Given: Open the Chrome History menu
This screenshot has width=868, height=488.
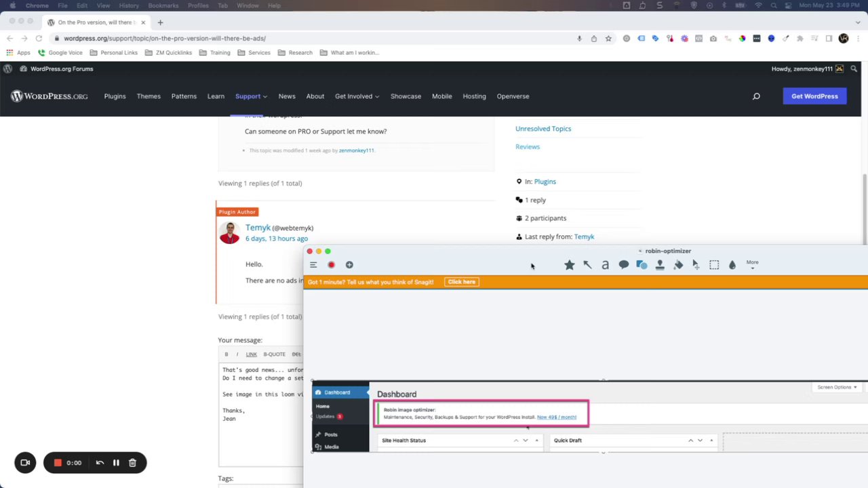Looking at the screenshot, I should click(x=129, y=5).
